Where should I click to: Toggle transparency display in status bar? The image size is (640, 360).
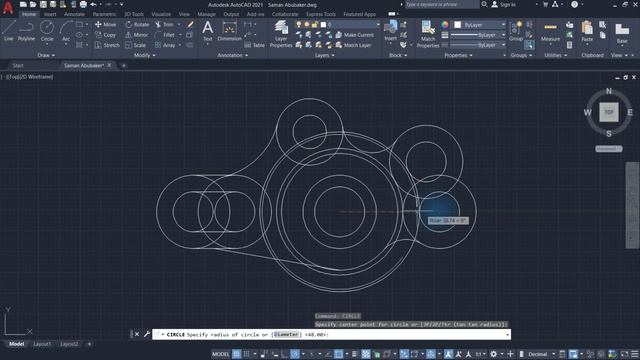[x=366, y=354]
